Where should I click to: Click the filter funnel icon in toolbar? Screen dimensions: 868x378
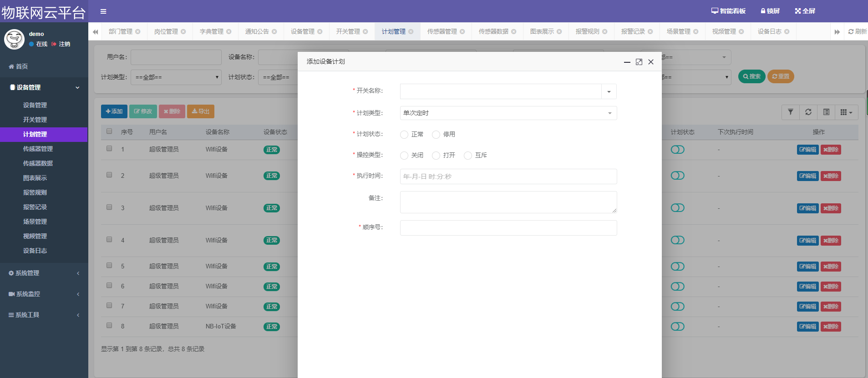(790, 112)
